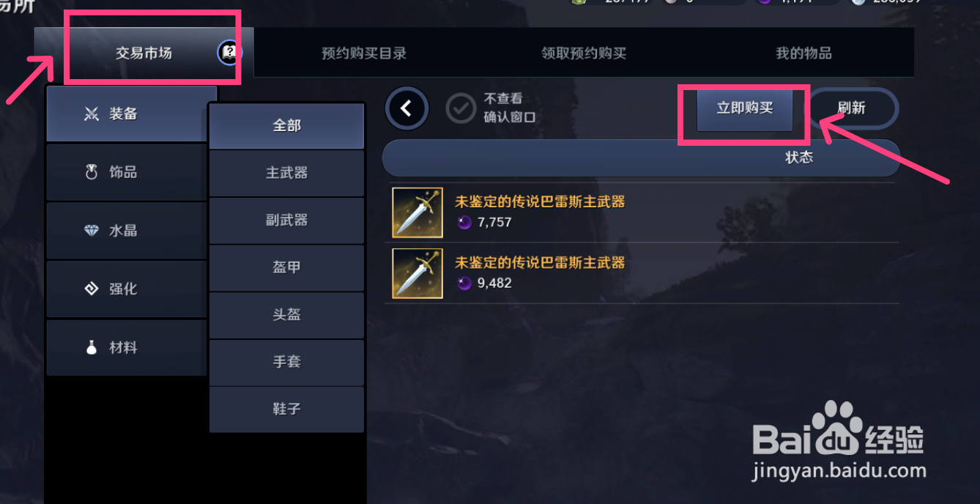Screen dimensions: 980x504
Task: Choose the 副武器 subcategory
Action: pyautogui.click(x=286, y=220)
